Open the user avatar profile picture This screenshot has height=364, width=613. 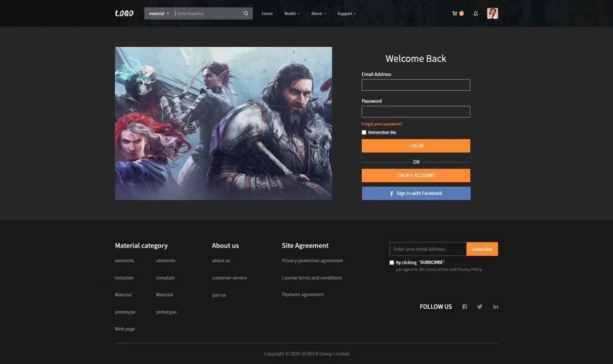[x=492, y=14]
